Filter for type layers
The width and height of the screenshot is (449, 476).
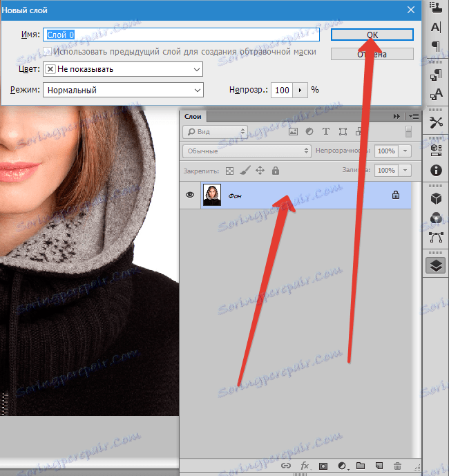point(326,131)
